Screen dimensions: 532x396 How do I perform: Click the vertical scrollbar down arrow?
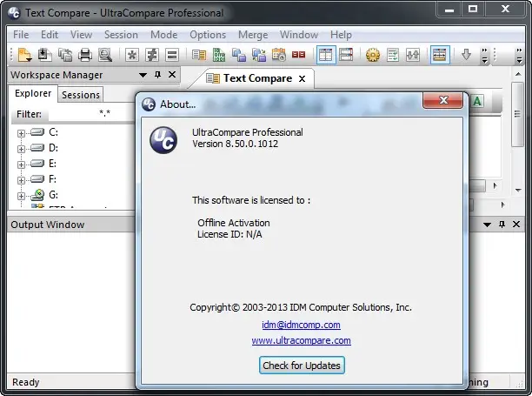(x=518, y=191)
